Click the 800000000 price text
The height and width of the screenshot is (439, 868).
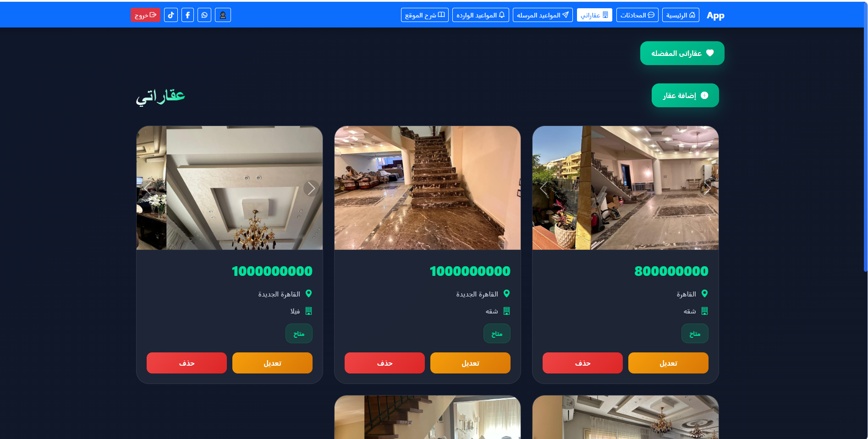pyautogui.click(x=671, y=271)
